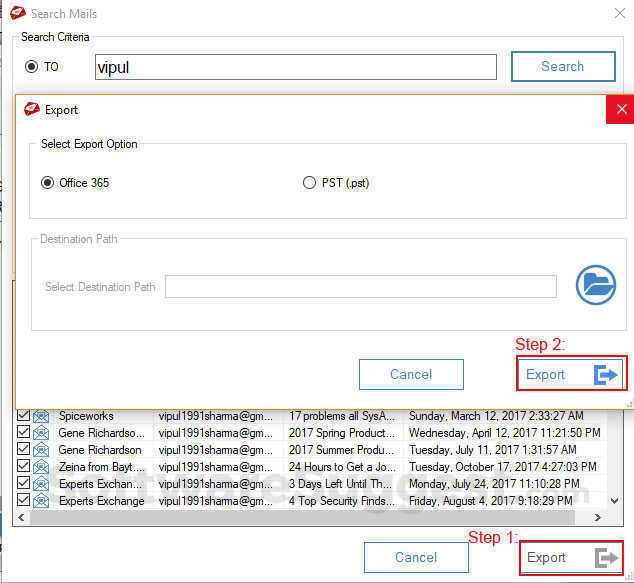
Task: Click the scroll down arrow of mail list
Action: pyautogui.click(x=614, y=501)
